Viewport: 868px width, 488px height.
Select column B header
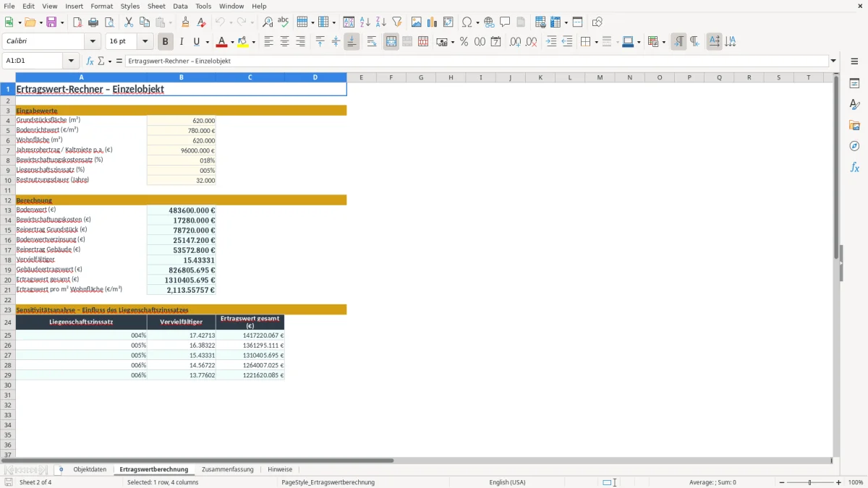[181, 77]
